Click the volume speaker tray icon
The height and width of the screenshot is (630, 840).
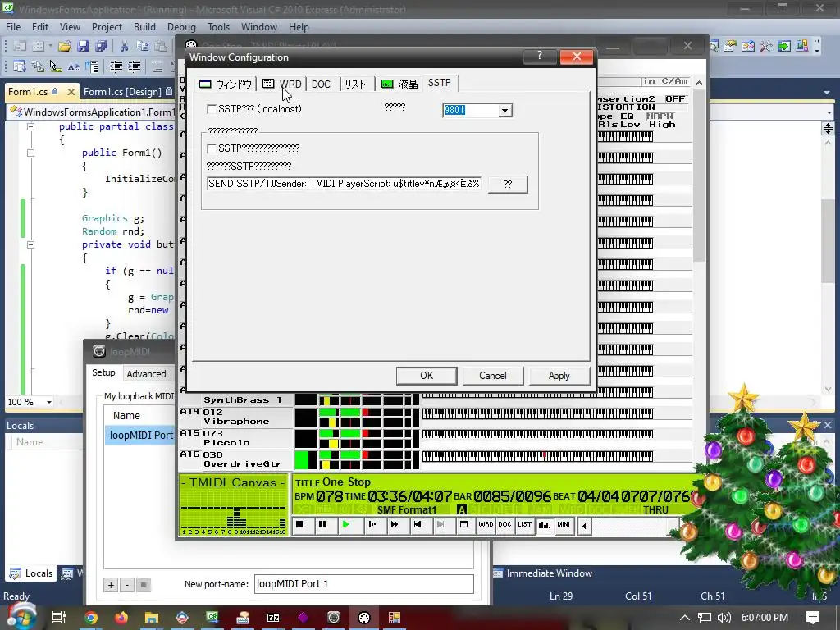point(724,618)
